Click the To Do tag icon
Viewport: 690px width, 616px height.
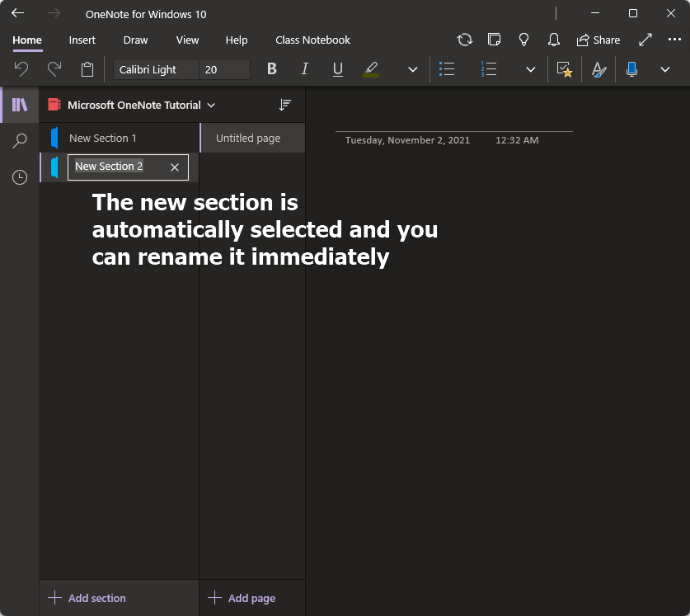pos(565,69)
